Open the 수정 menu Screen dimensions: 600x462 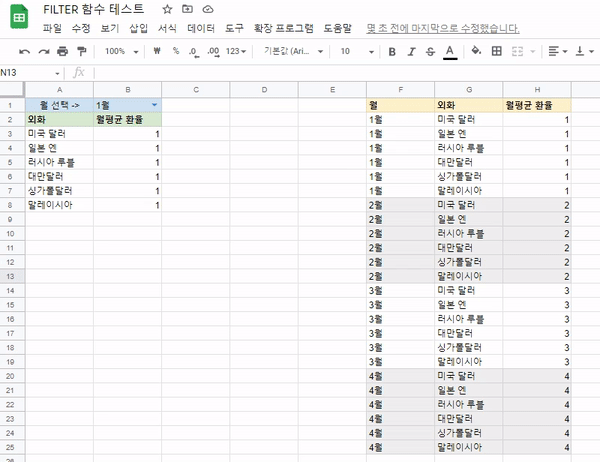point(81,28)
